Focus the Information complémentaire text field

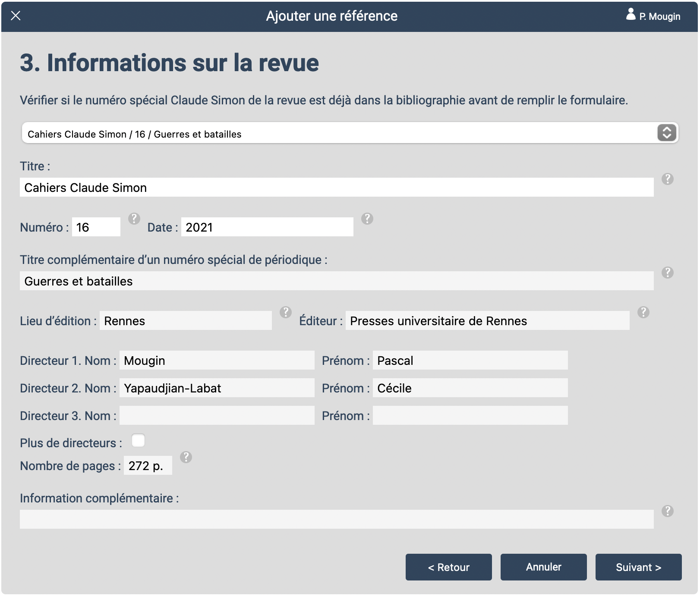click(336, 520)
